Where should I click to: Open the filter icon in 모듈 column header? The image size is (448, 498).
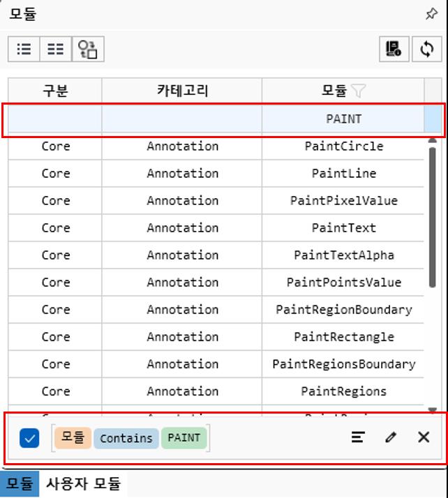pos(359,90)
